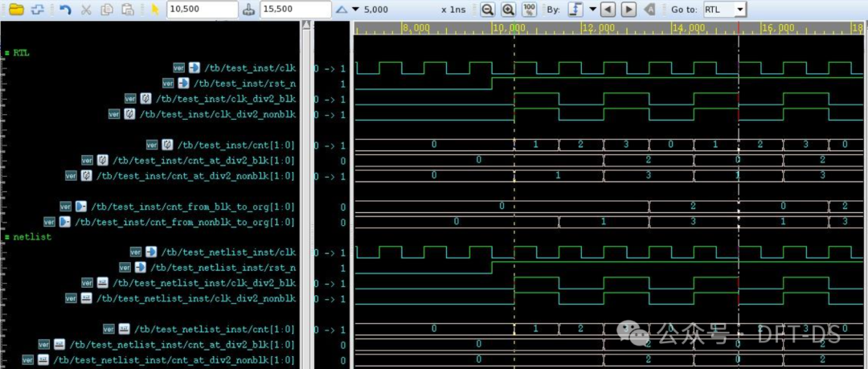Click the grayed-out 'A' tag icon

point(650,10)
